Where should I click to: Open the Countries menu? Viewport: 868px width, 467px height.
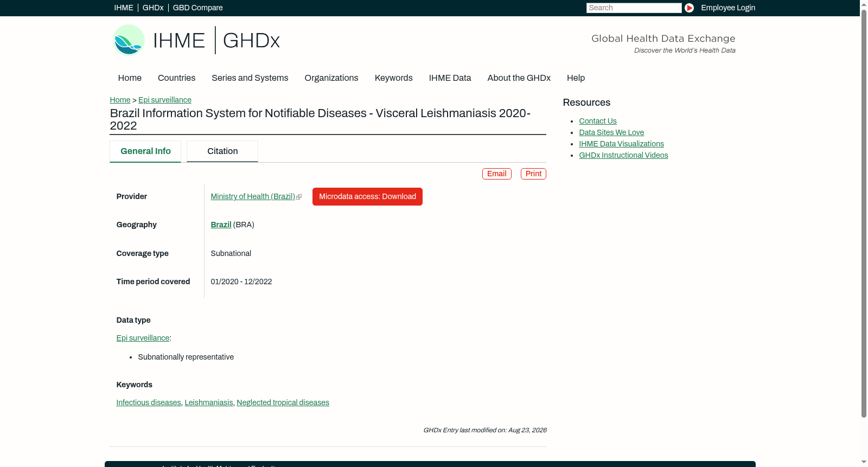click(x=176, y=78)
